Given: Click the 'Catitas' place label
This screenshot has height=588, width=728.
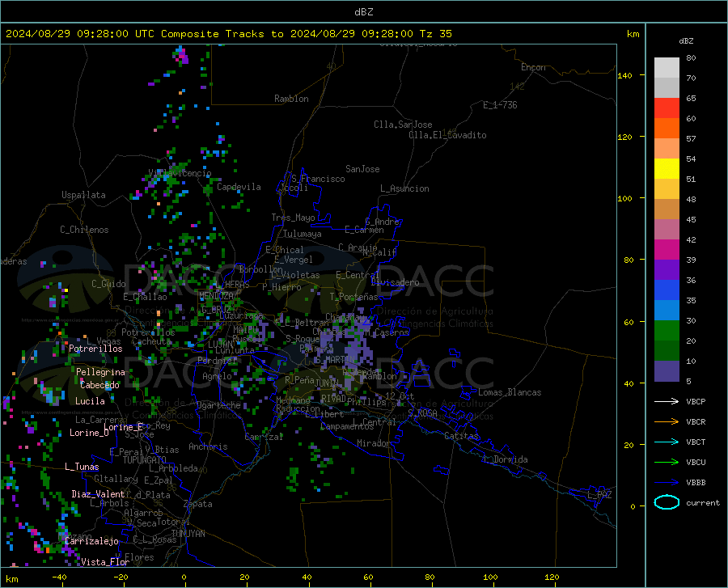Looking at the screenshot, I should tap(461, 436).
